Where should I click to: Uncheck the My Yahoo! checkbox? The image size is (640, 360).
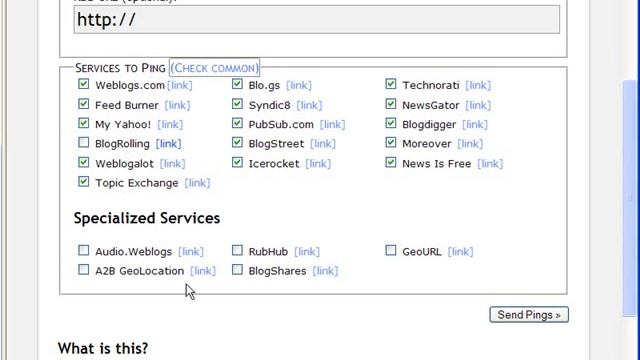point(84,123)
